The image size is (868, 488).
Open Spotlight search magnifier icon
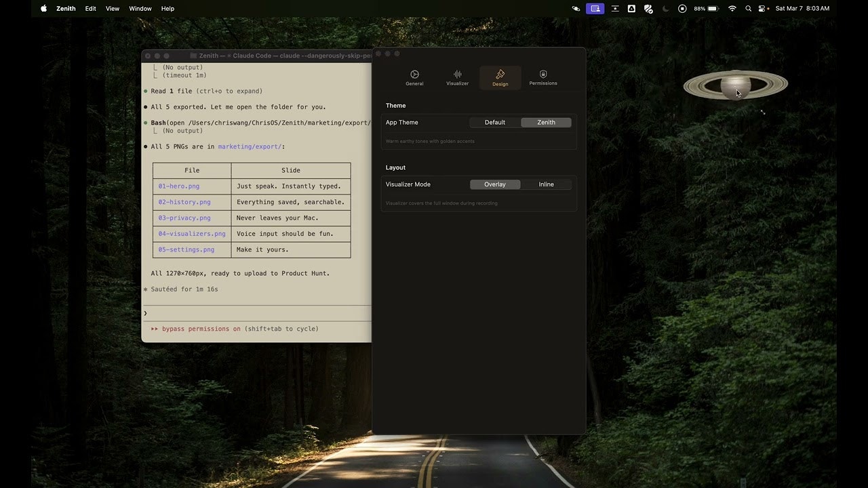pos(748,9)
